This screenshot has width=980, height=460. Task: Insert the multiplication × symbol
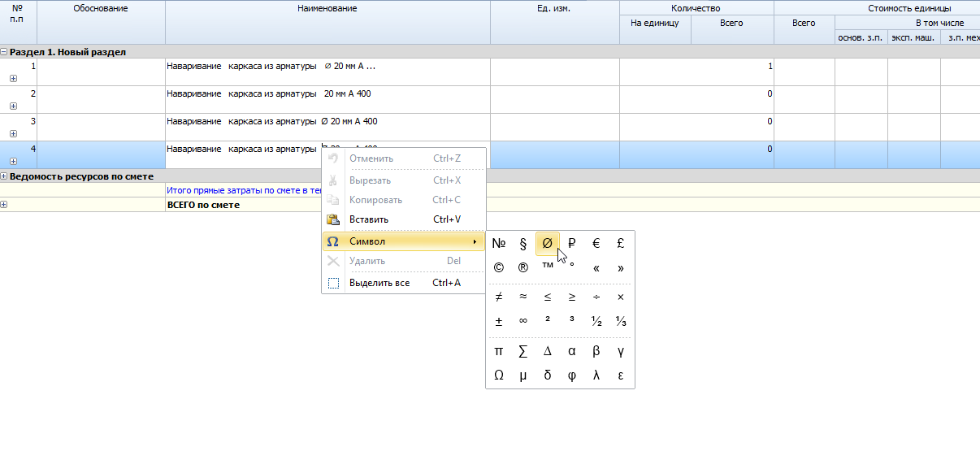pos(621,297)
